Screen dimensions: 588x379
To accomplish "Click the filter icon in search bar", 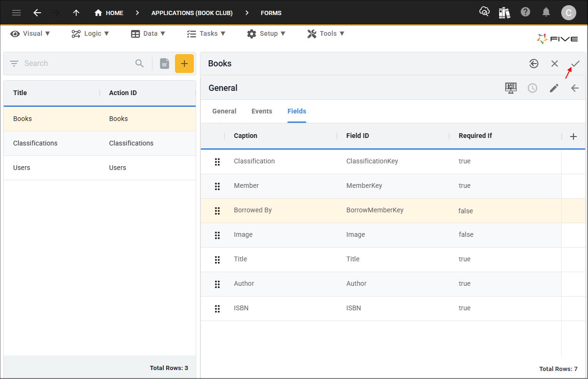I will (x=14, y=64).
